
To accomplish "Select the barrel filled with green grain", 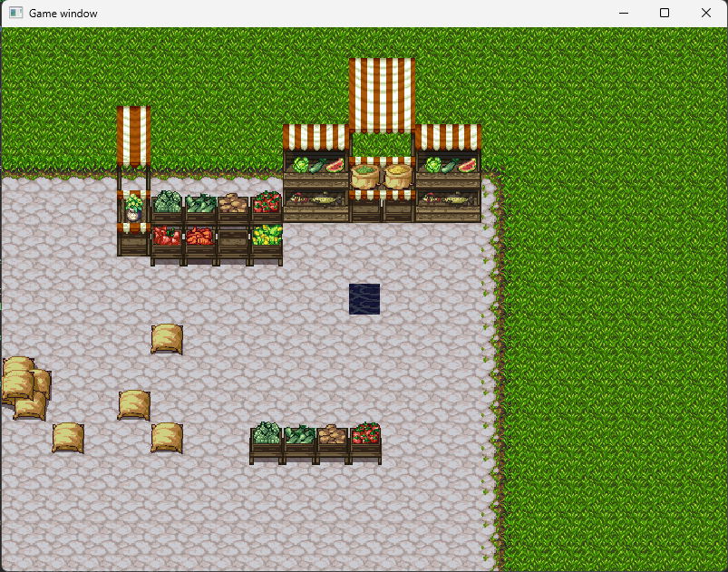I will [x=365, y=176].
